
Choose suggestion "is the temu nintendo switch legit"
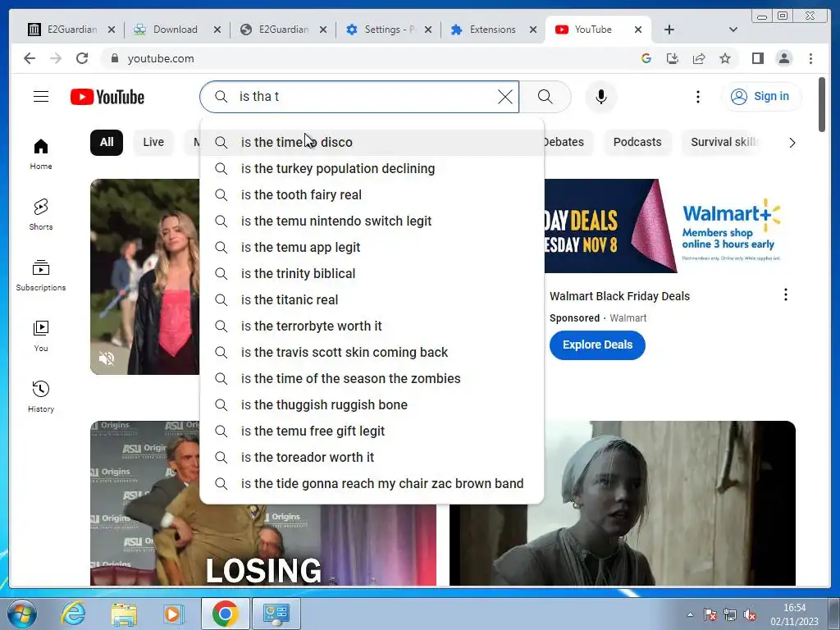(372, 221)
